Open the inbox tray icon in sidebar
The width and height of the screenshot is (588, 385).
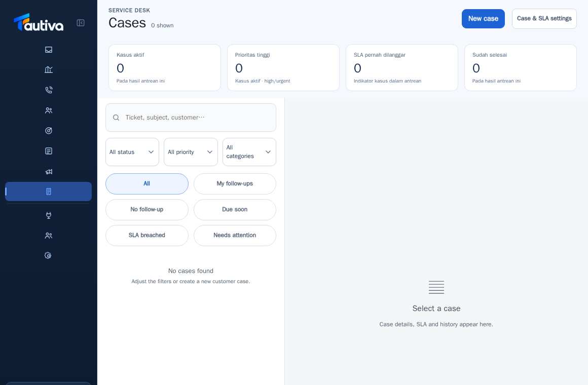[48, 50]
